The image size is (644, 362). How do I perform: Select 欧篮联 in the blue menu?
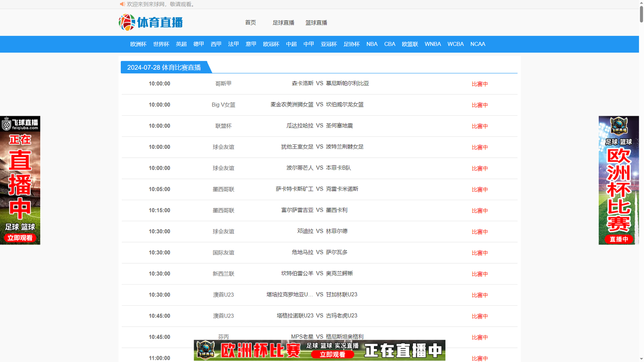[410, 44]
